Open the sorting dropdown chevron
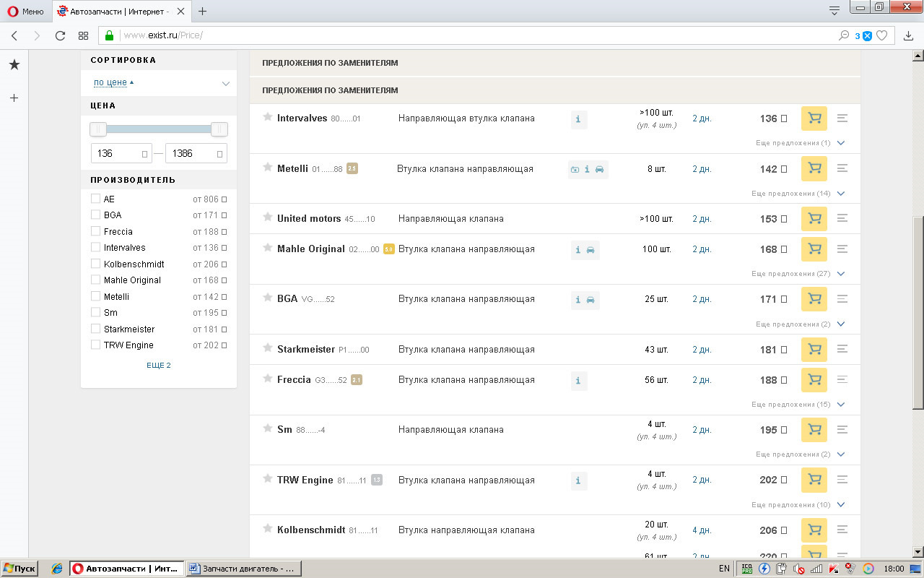Screen dimensions: 924x578 coord(225,84)
